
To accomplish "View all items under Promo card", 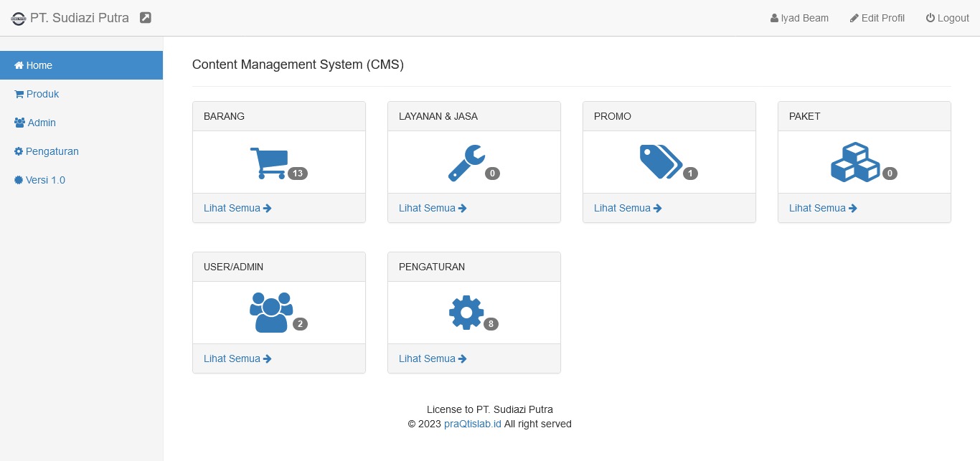I will point(628,208).
